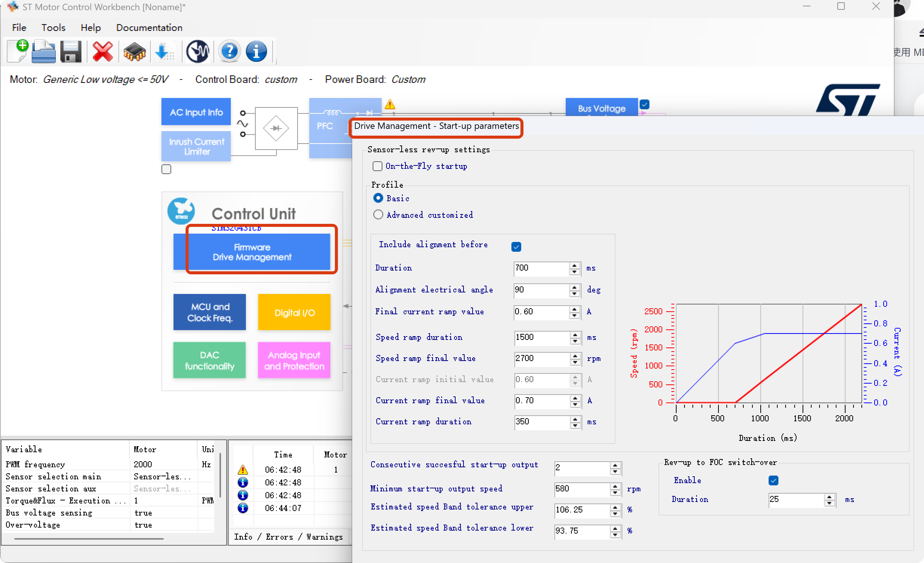Viewport: 924px width, 563px height.
Task: Open the Documentation menu
Action: 149,28
